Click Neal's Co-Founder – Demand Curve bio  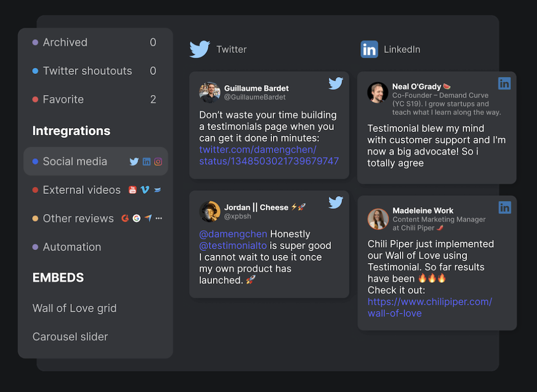447,104
